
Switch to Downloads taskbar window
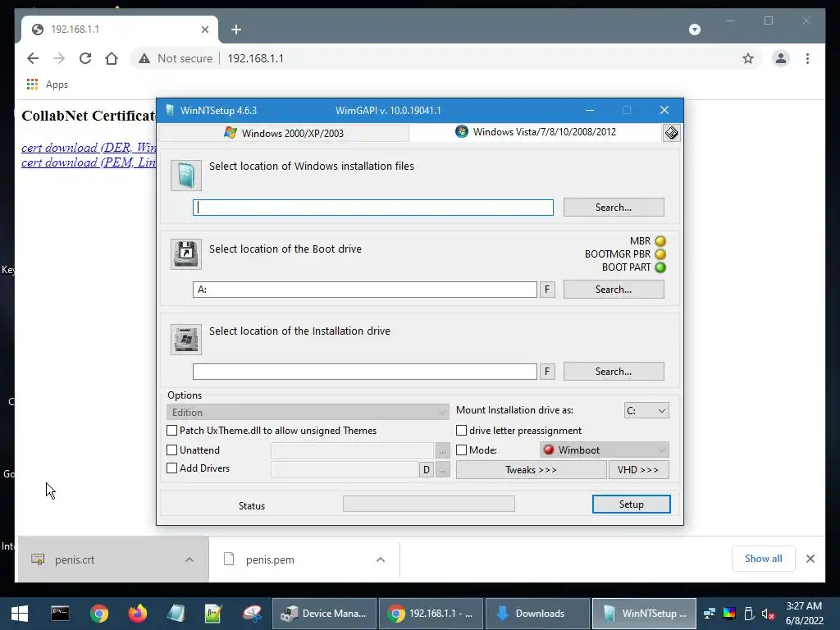[x=537, y=614]
